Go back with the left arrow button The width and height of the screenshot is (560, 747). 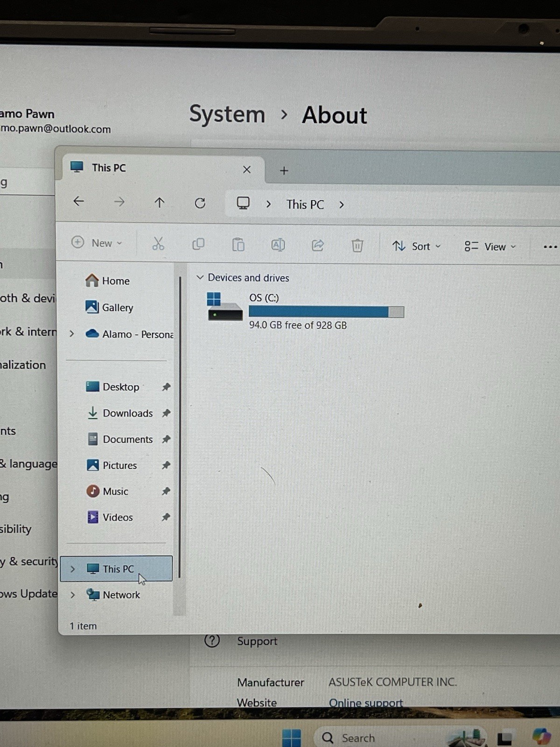click(x=78, y=201)
